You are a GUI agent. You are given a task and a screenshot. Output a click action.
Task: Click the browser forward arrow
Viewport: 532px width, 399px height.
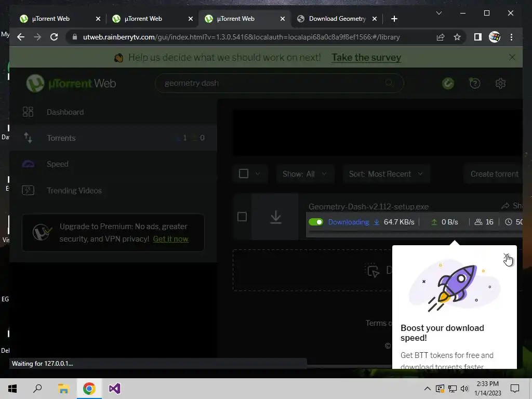point(37,37)
